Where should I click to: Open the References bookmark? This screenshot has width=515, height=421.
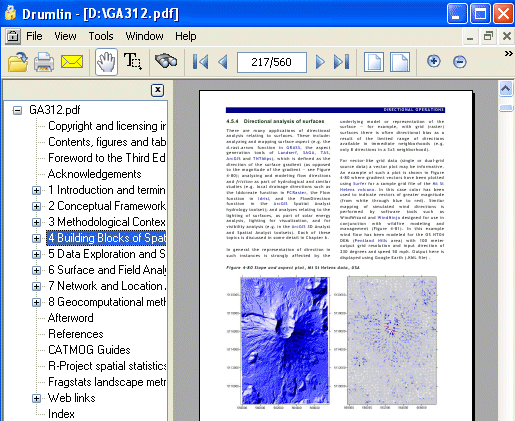76,334
